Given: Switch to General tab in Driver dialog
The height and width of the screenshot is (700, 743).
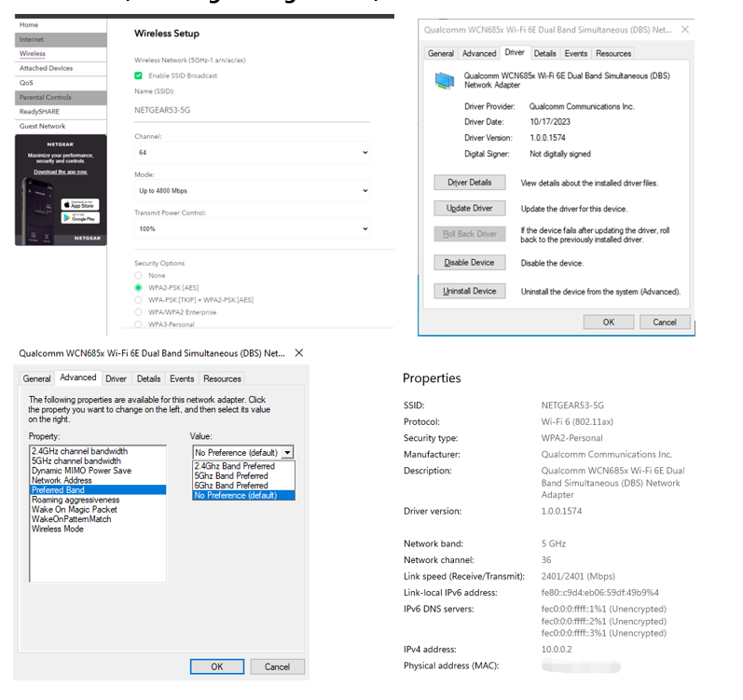Looking at the screenshot, I should coord(441,53).
